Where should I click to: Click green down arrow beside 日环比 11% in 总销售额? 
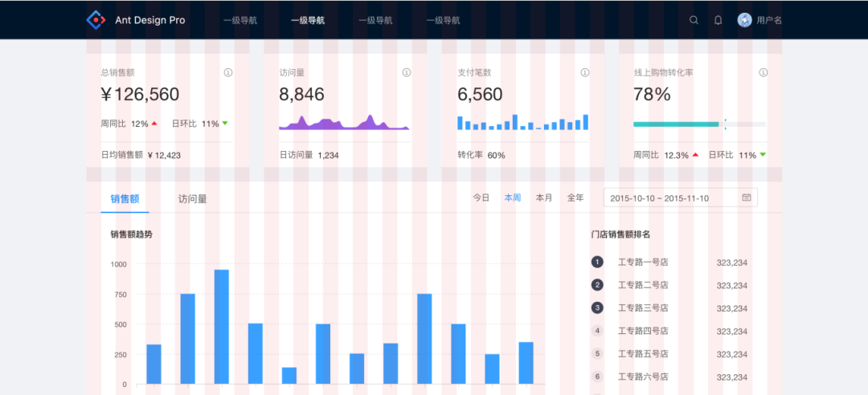click(x=225, y=124)
